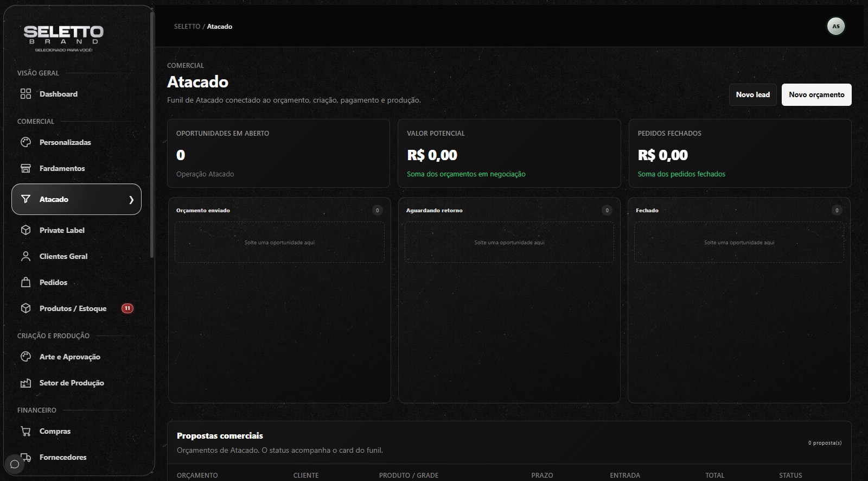The image size is (868, 481).
Task: Click the Personalizadas palette icon
Action: pos(25,142)
